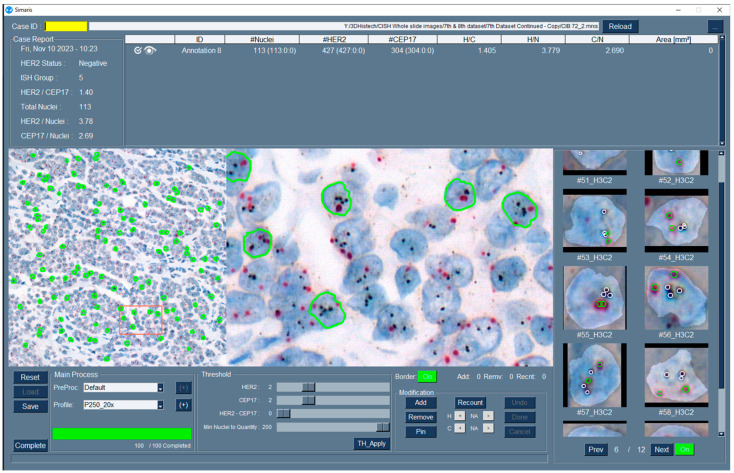Image resolution: width=734 pixels, height=473 pixels.
Task: Select the H/C column header
Action: click(x=469, y=39)
